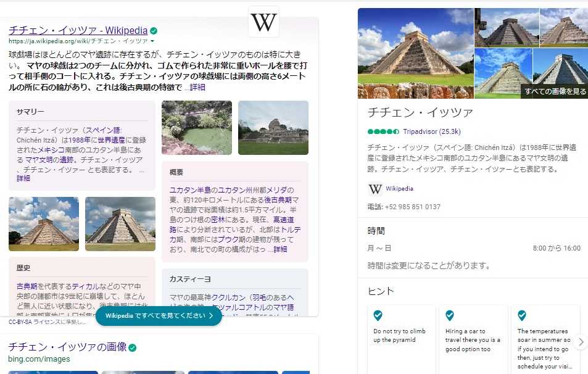Open the pyramid thumbnail beside the 概要 card

(120, 224)
